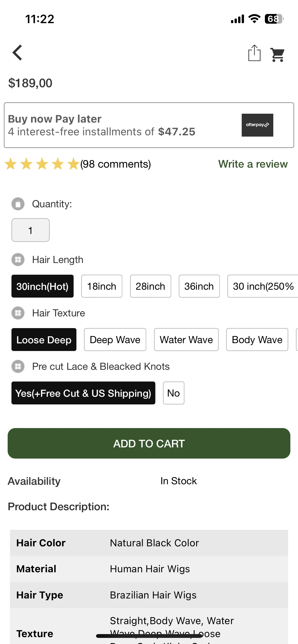298x644 pixels.
Task: Choose the 36inch hair length
Action: 199,286
